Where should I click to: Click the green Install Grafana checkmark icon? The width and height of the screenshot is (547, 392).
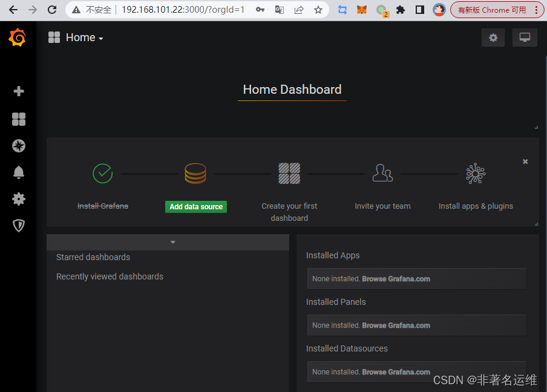[x=103, y=174]
